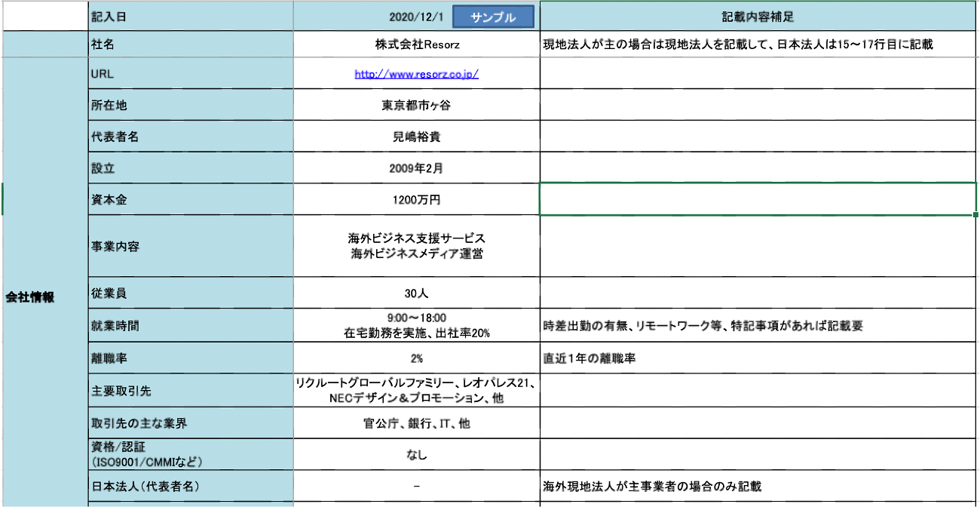Viewport: 980px width, 507px height.
Task: Select the cell 2%
Action: [x=417, y=358]
